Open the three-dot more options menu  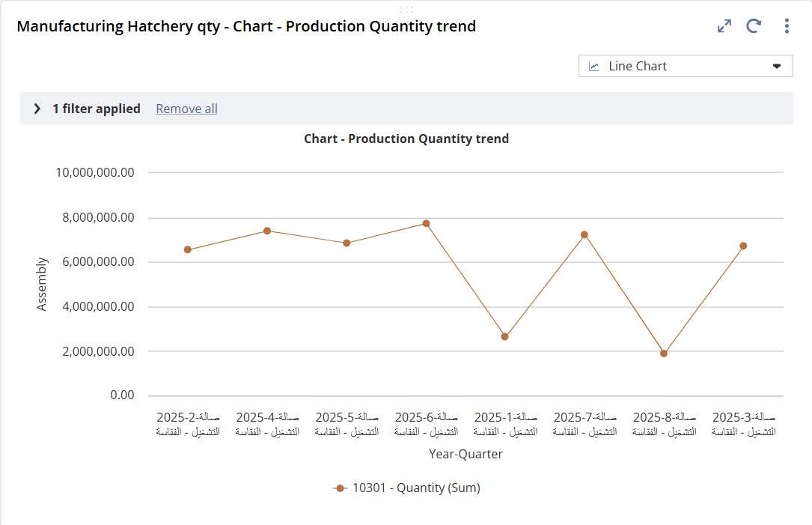(x=787, y=26)
